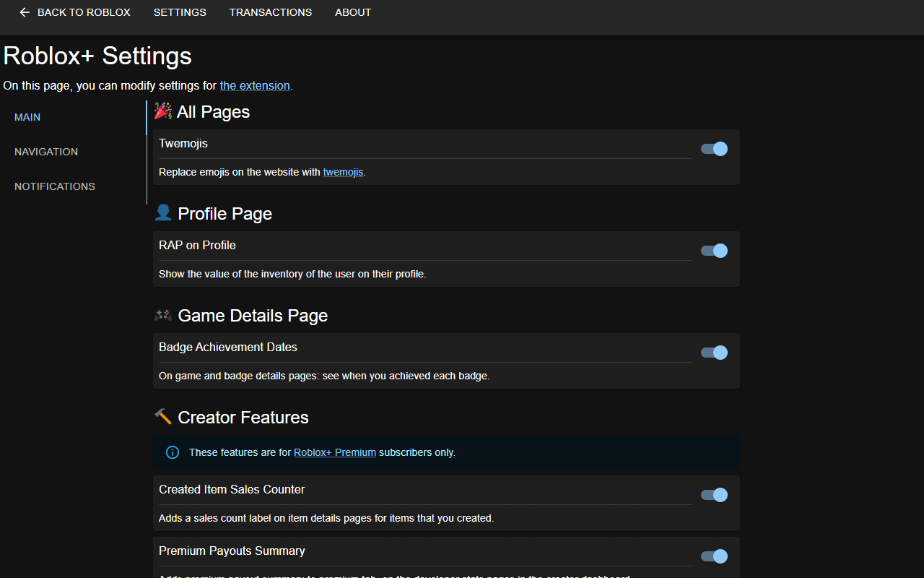Follow the 'the extension' link
The width and height of the screenshot is (924, 578).
(x=255, y=85)
